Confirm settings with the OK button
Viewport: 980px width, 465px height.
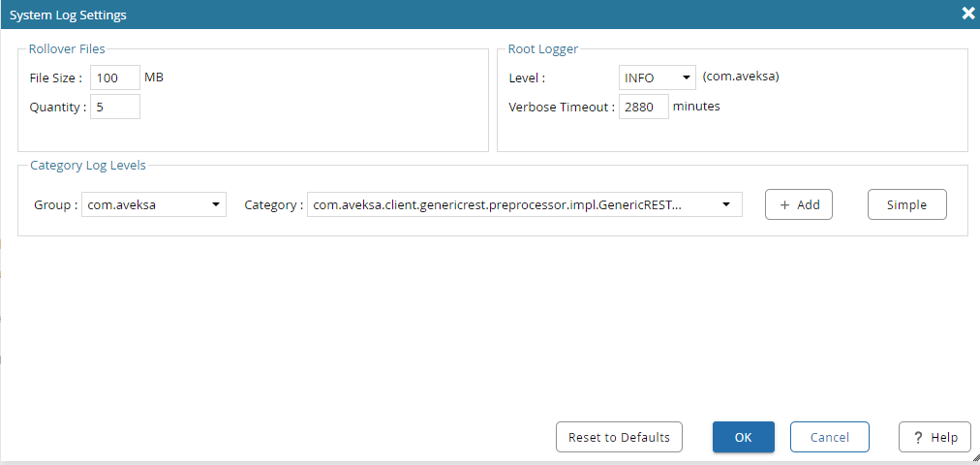click(x=743, y=437)
